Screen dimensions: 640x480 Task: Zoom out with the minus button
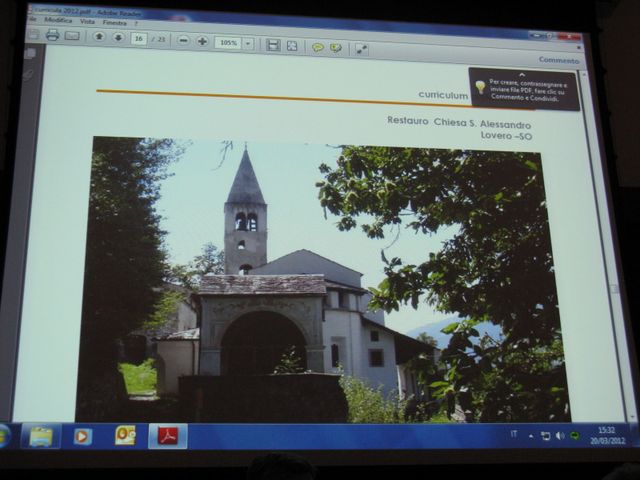(x=184, y=40)
